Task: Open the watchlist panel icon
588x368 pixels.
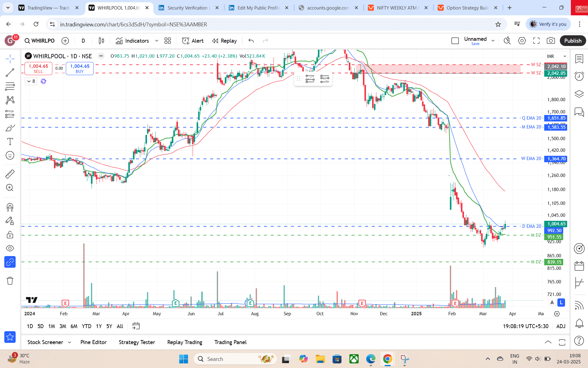Action: coord(579,59)
